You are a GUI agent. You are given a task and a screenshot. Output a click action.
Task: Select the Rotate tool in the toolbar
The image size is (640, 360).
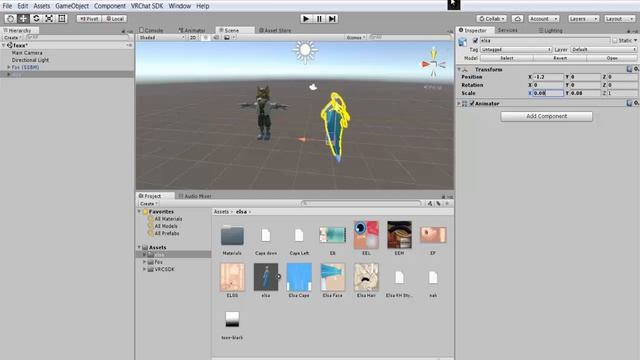pyautogui.click(x=36, y=19)
